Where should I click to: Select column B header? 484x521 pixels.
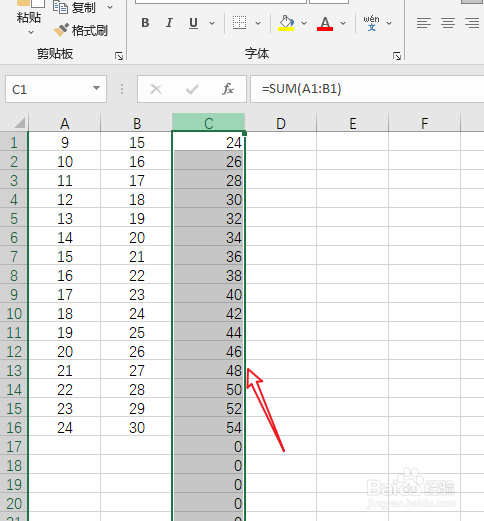point(136,123)
